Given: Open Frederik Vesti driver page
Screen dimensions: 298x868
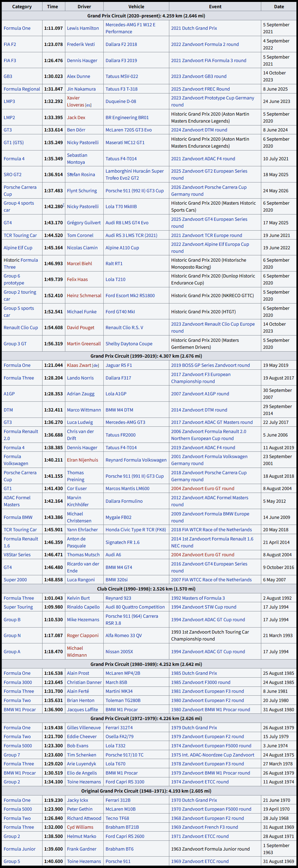Looking at the screenshot, I should (81, 44).
